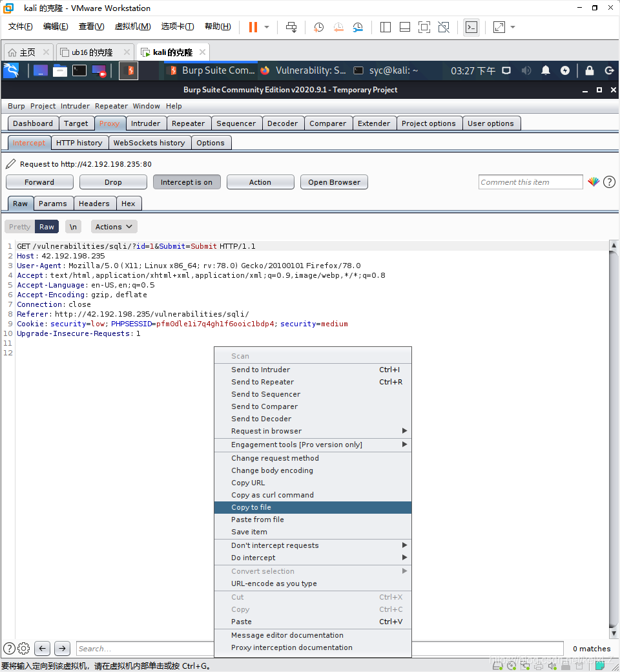This screenshot has height=672, width=620.
Task: Toggle the Intercept is on button
Action: tap(187, 182)
